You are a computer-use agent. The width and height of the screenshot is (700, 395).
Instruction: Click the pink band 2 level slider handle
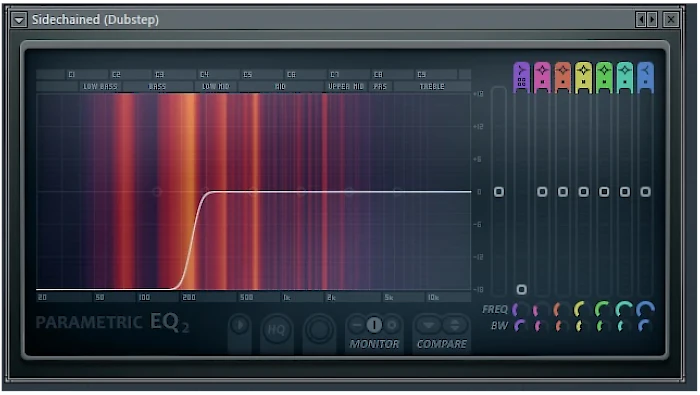pos(542,192)
